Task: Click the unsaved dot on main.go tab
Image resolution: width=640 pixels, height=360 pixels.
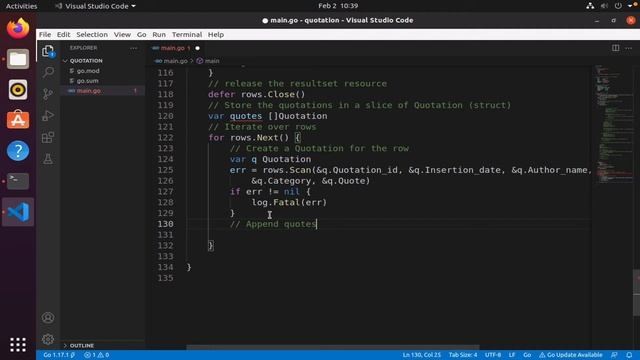Action: point(198,48)
